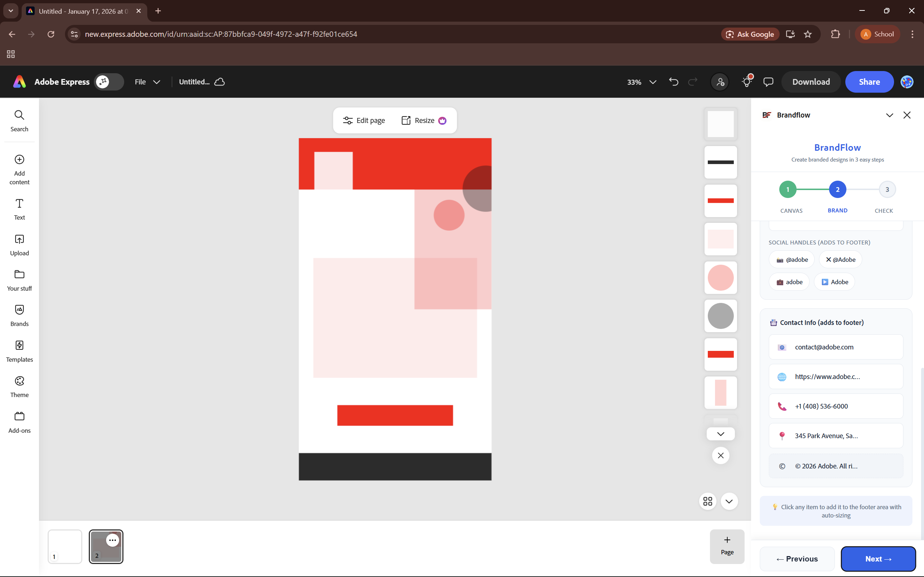The width and height of the screenshot is (924, 577).
Task: Toggle the @adobe Instagram handle chip
Action: pyautogui.click(x=792, y=260)
